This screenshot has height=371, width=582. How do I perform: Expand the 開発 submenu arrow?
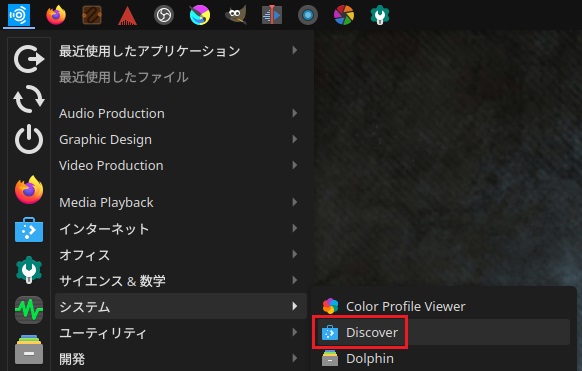point(295,358)
